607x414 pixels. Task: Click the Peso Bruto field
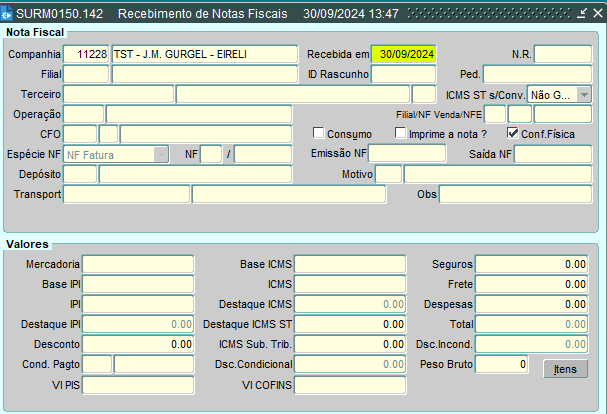coord(502,365)
